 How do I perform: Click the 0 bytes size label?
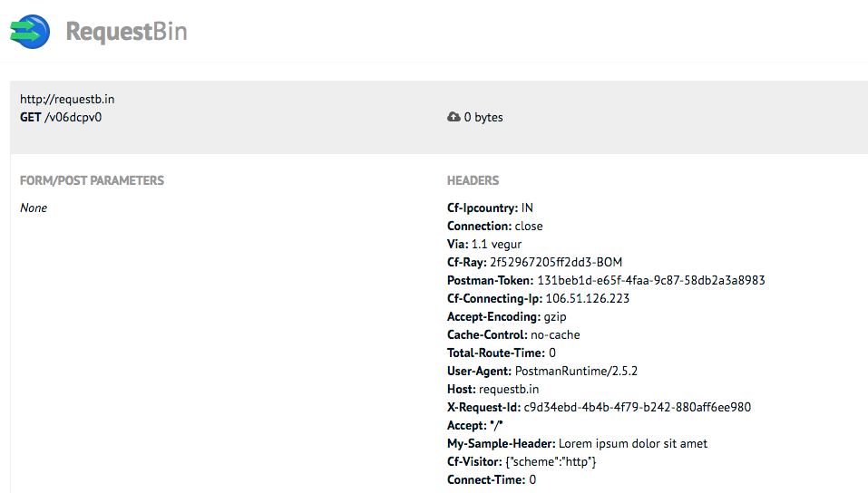(x=483, y=117)
